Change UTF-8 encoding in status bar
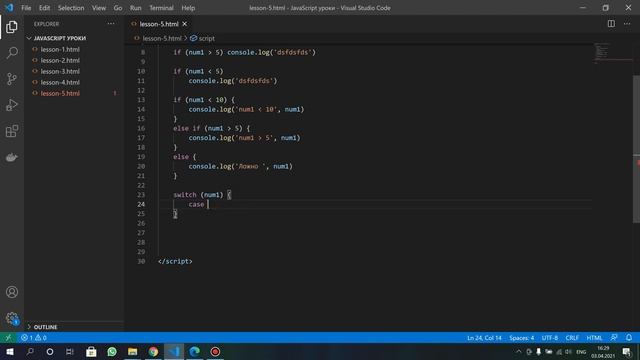The width and height of the screenshot is (640, 360). click(x=549, y=338)
